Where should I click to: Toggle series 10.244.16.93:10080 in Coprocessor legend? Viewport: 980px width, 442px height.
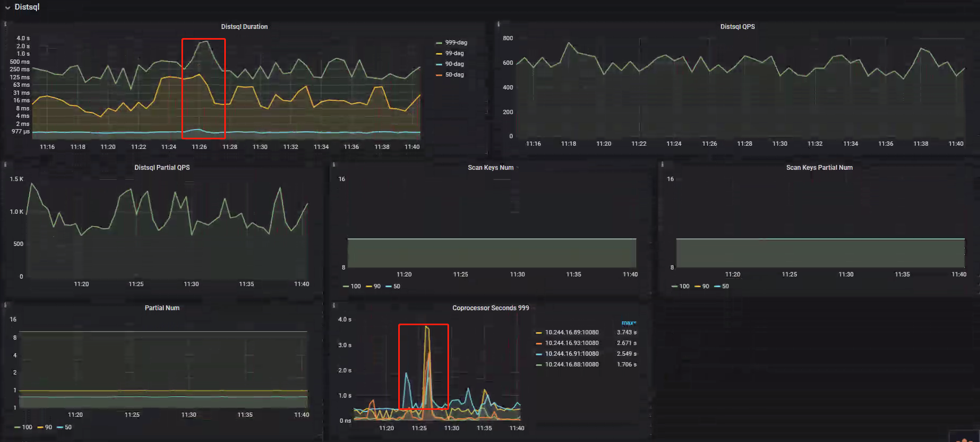(572, 343)
